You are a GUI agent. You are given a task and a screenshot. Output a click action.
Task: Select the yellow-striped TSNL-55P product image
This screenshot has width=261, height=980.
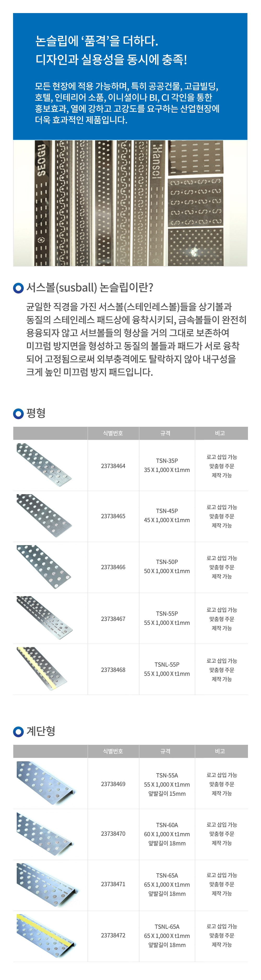pos(42,669)
